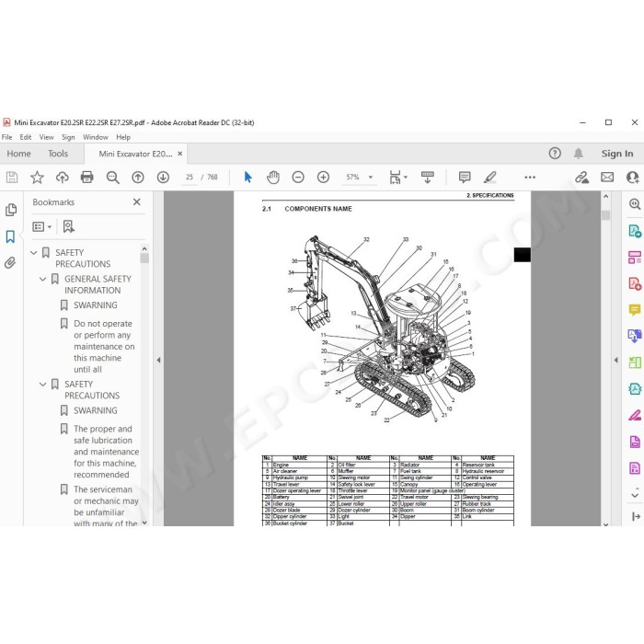Open the Export PDF tool in the right pane

[635, 231]
